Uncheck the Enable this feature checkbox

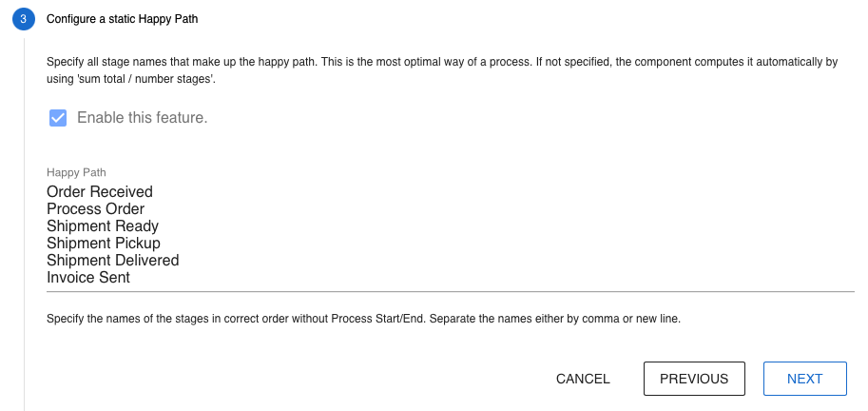click(x=58, y=118)
